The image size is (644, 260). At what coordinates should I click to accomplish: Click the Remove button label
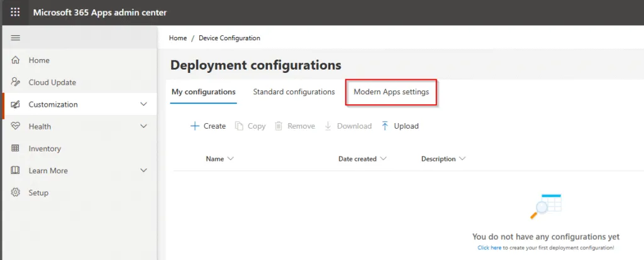(301, 126)
